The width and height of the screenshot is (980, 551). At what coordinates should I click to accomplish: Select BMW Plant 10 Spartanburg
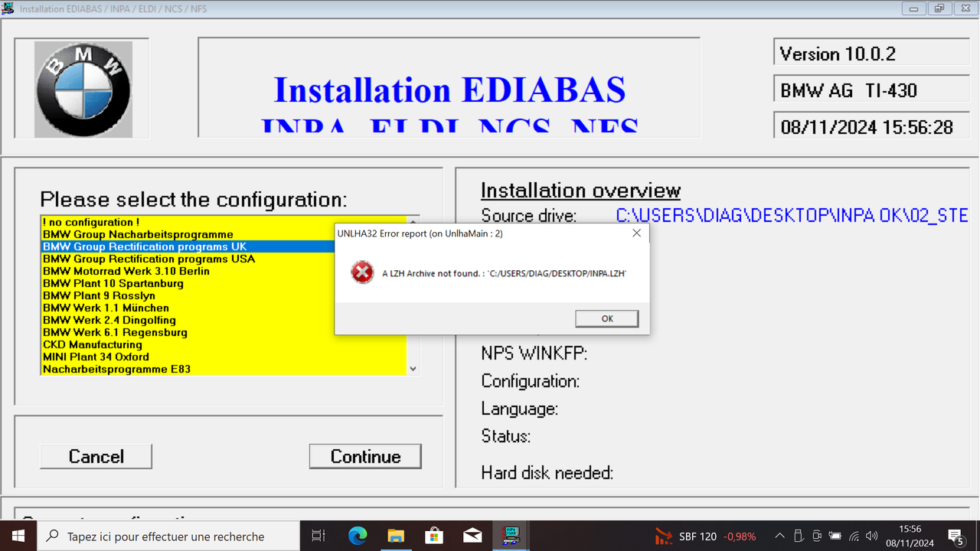tap(224, 283)
